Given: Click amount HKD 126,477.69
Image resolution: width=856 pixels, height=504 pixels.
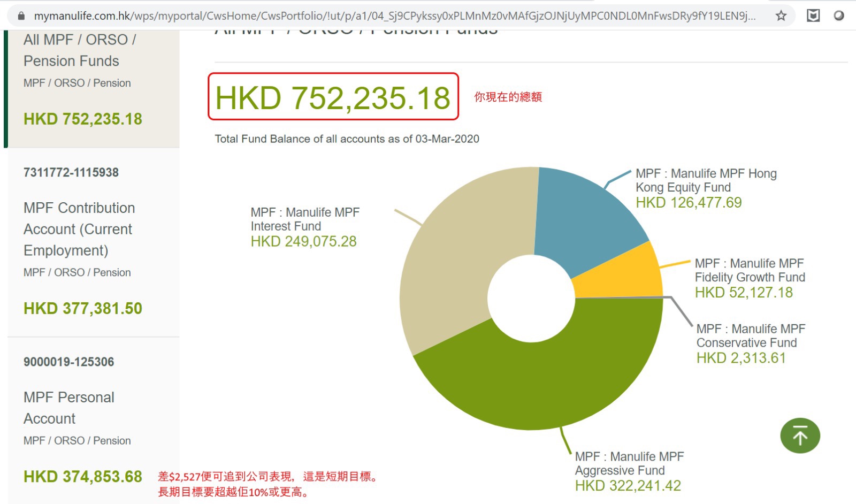Looking at the screenshot, I should coord(689,203).
